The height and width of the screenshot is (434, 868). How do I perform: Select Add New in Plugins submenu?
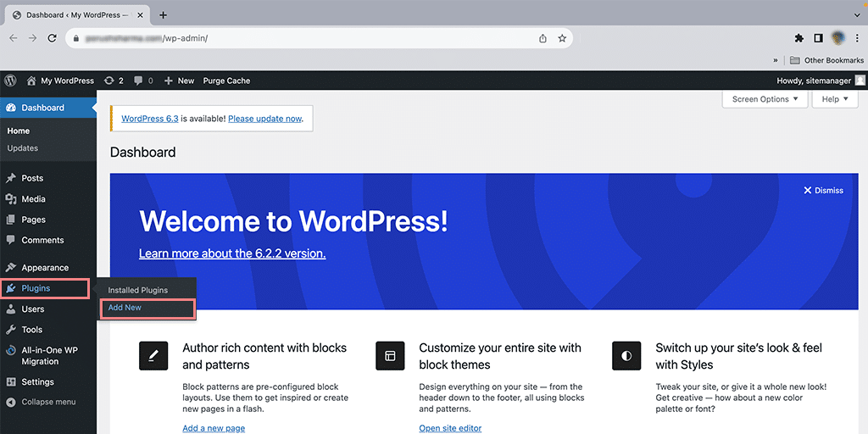point(125,308)
